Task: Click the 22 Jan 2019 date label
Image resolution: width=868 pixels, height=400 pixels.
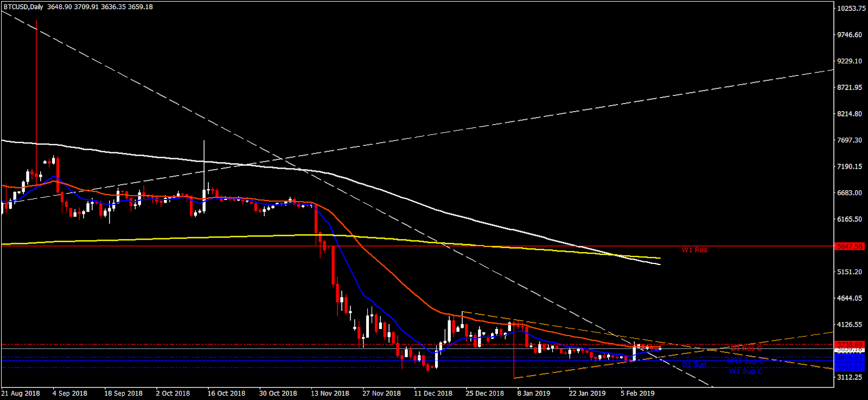Action: coord(587,393)
